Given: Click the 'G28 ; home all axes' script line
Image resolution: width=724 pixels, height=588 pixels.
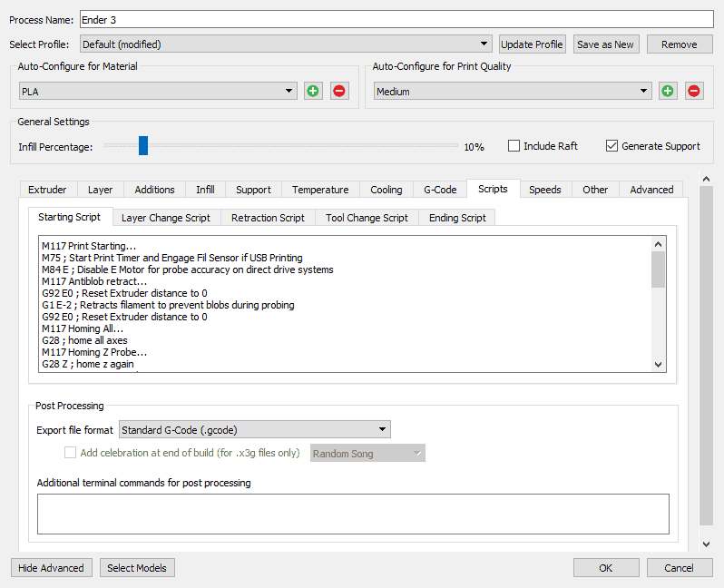Looking at the screenshot, I should coord(84,340).
